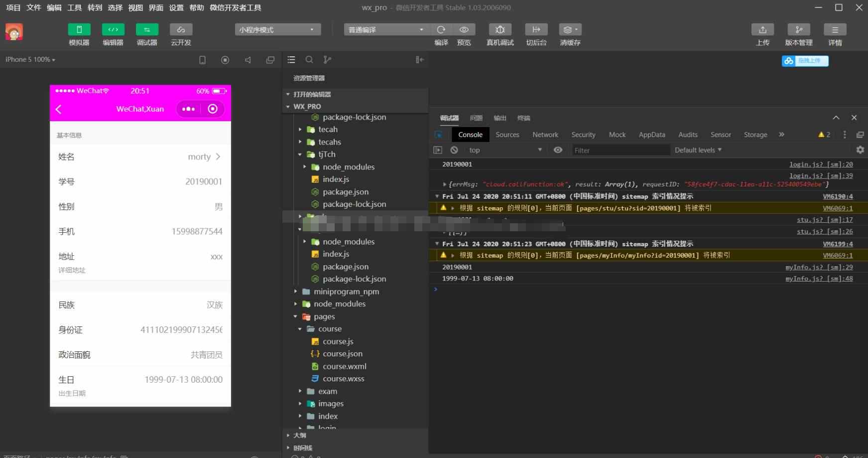868x458 pixels.
Task: Toggle the 调试器 debugger panel button
Action: 147,30
